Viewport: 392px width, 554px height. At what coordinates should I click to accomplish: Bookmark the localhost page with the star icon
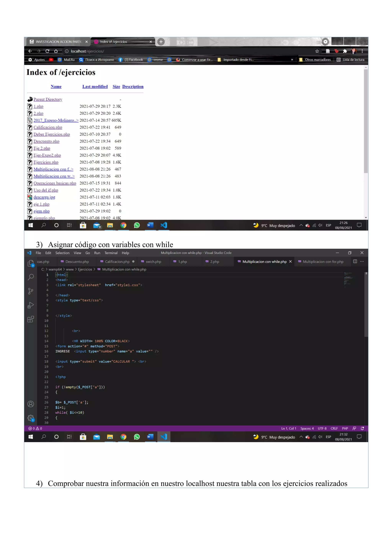pos(317,51)
